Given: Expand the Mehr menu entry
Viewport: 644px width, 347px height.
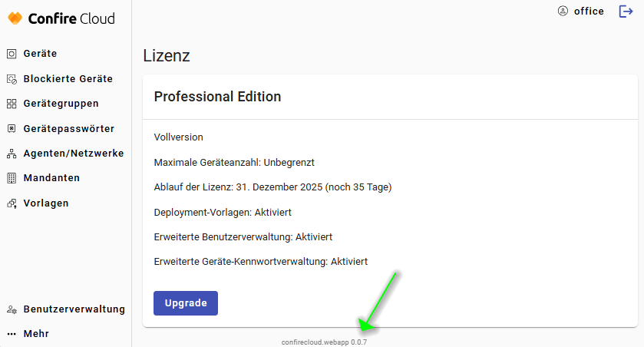Looking at the screenshot, I should click(37, 334).
